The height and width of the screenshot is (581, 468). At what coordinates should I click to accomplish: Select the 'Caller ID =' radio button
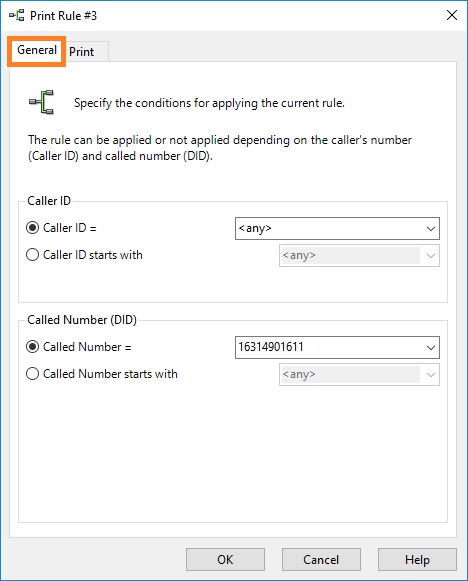pyautogui.click(x=32, y=228)
